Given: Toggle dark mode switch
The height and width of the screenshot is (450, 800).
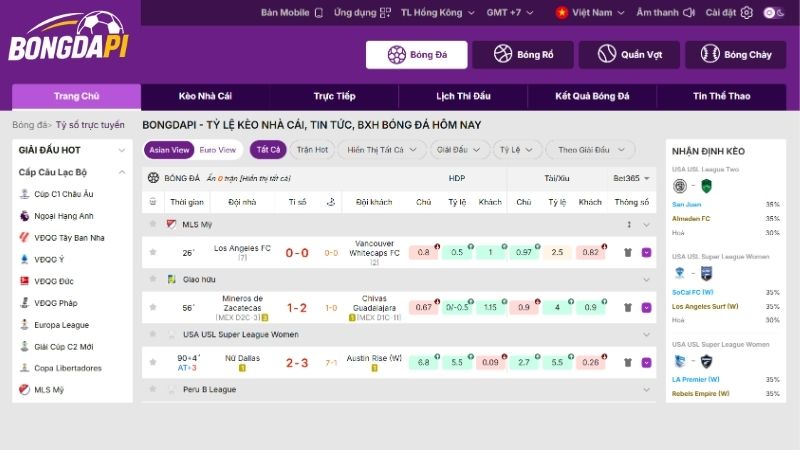Looking at the screenshot, I should click(774, 13).
